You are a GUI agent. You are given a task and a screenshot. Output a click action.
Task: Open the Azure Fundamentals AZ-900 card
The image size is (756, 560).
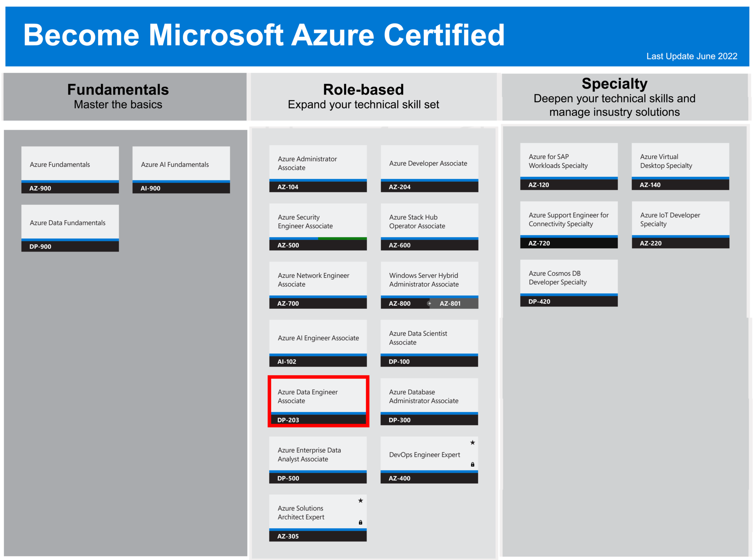70,170
